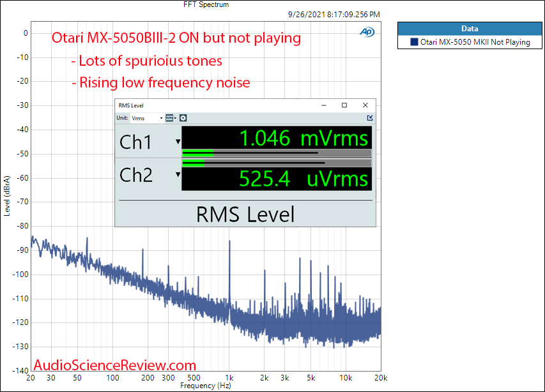Click the Ch2 channel label

point(136,175)
